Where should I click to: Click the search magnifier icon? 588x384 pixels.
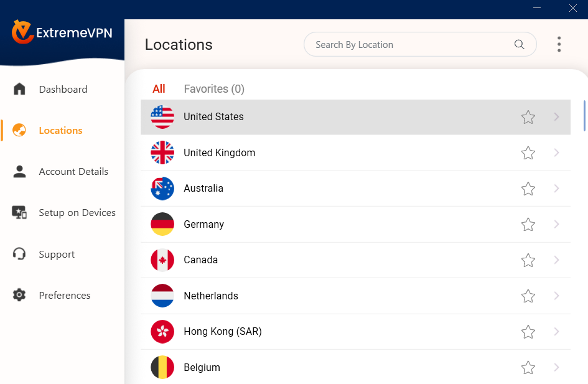coord(519,44)
